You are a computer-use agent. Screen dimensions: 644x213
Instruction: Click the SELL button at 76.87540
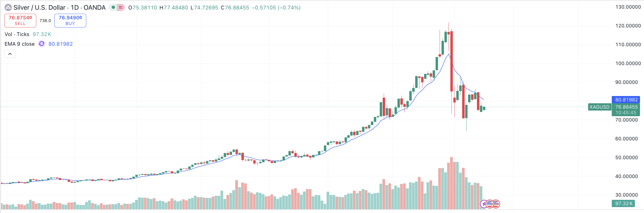(20, 20)
